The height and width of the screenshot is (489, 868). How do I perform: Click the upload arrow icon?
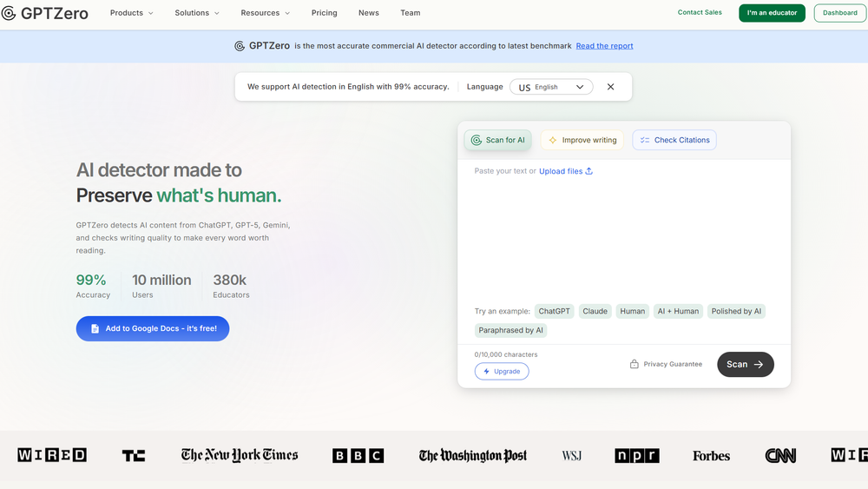tap(589, 171)
